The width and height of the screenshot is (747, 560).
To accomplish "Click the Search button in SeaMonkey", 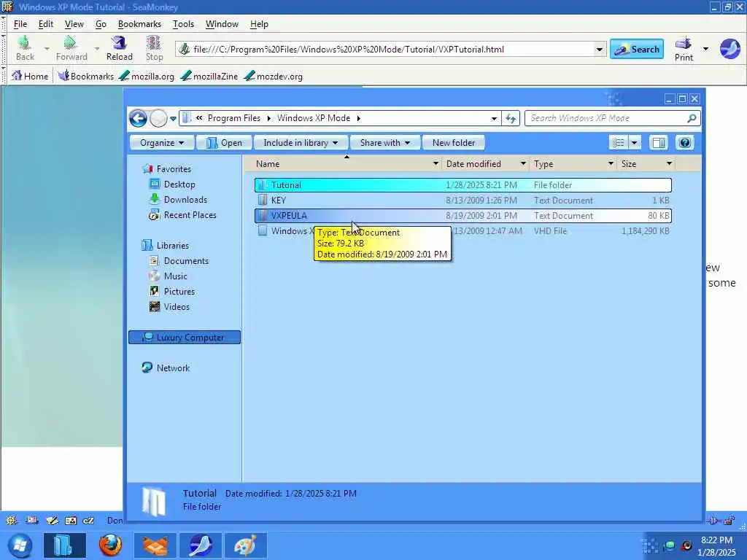I will click(637, 49).
